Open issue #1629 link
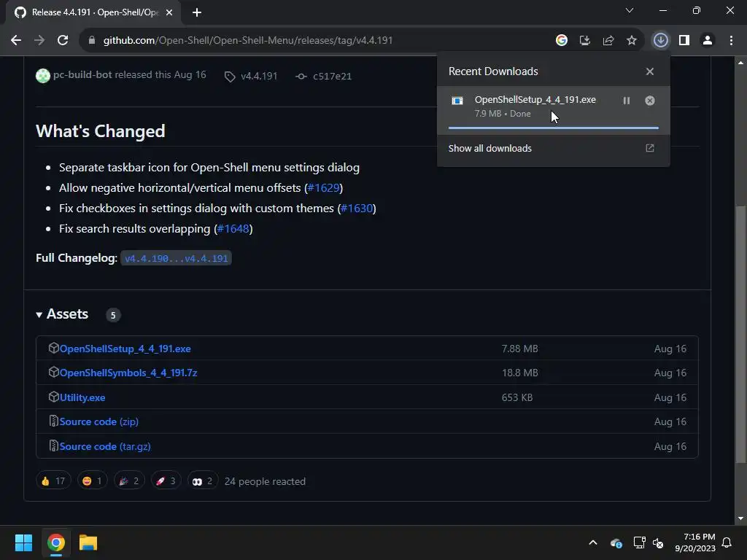The image size is (747, 560). [x=323, y=188]
